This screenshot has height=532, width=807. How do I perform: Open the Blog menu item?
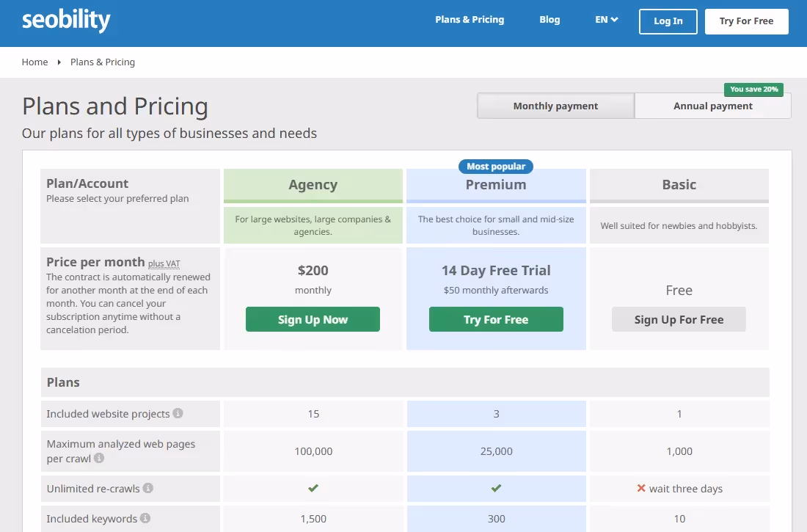coord(549,20)
